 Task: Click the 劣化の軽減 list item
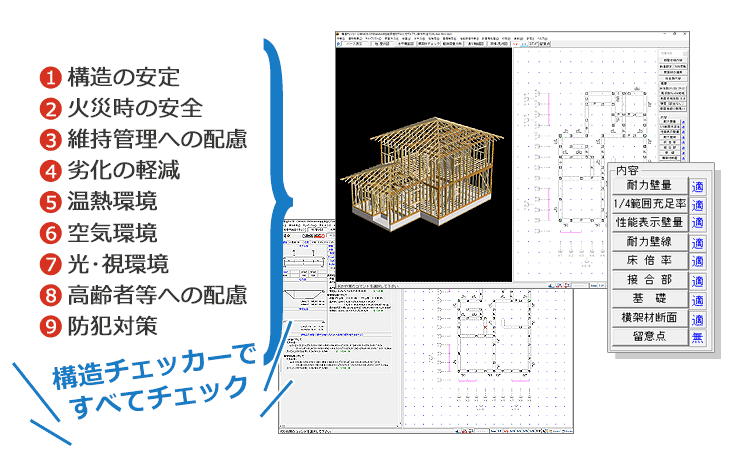click(110, 171)
